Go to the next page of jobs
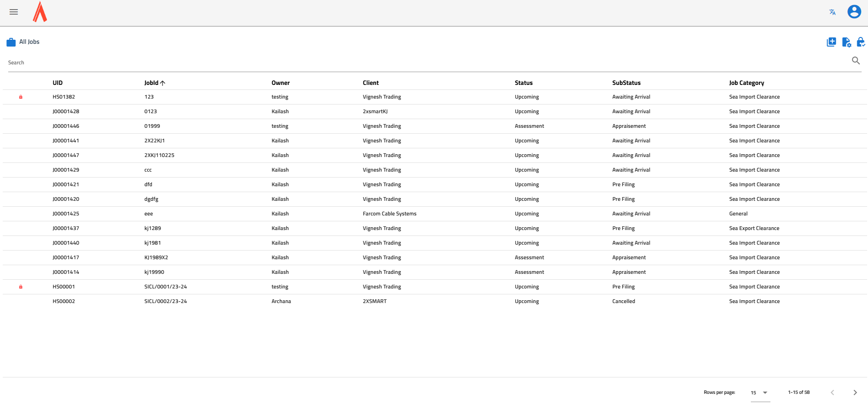Screen dimensions: 868x403 tap(855, 393)
